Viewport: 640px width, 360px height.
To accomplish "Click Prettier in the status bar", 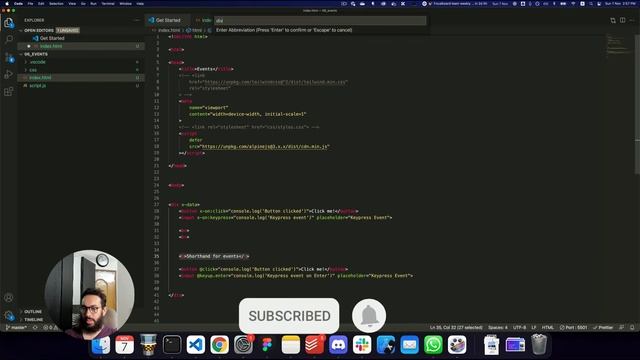I will click(603, 327).
